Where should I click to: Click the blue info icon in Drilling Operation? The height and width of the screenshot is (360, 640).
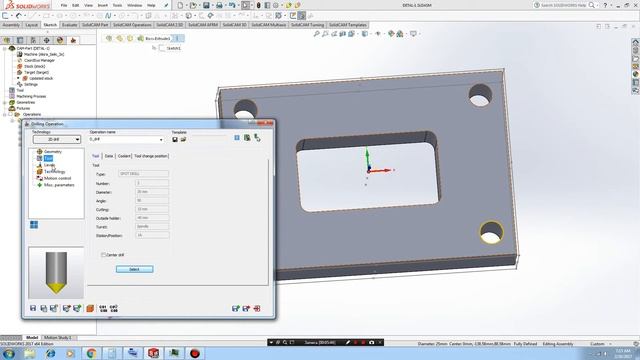237,138
